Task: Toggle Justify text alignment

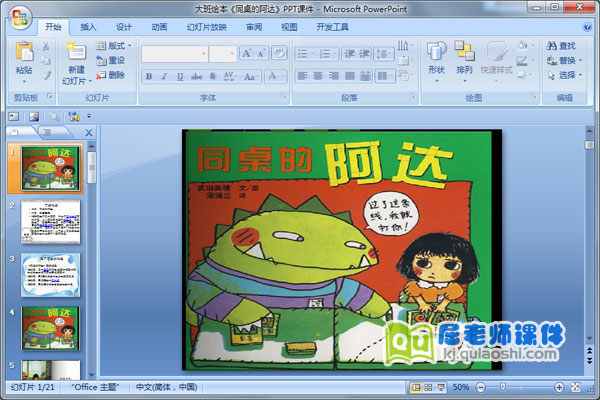Action: pos(349,76)
